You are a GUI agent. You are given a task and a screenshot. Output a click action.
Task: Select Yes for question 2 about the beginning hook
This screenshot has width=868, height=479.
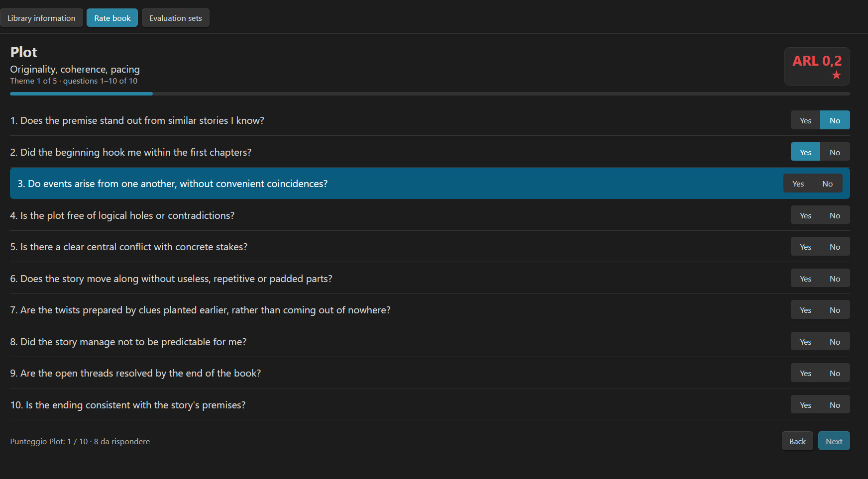click(x=805, y=152)
